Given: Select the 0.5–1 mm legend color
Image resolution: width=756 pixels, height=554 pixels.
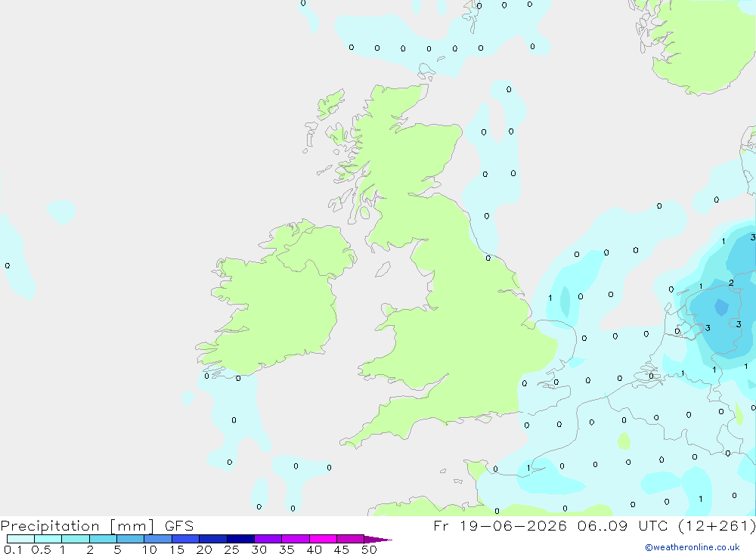Looking at the screenshot, I should (48, 539).
